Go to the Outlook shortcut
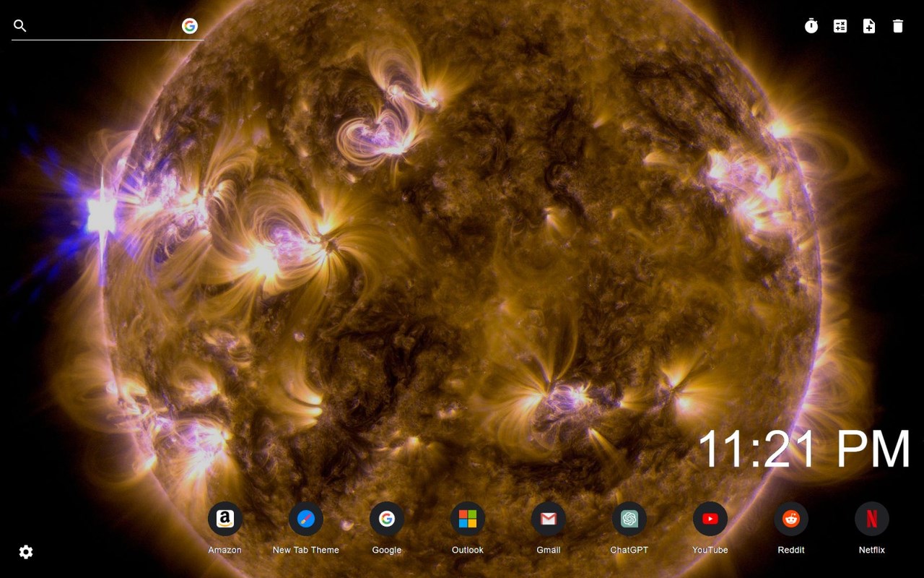Image resolution: width=924 pixels, height=578 pixels. [468, 519]
